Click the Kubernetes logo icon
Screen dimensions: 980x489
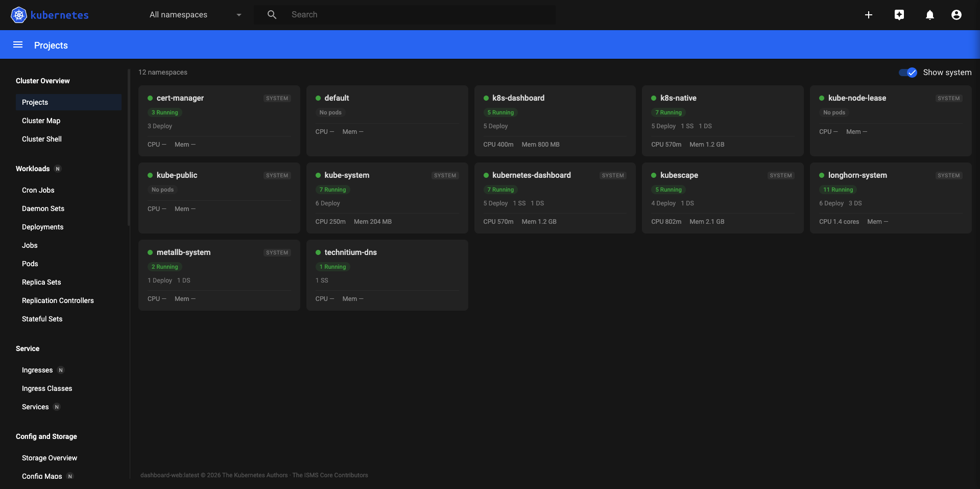[x=19, y=15]
